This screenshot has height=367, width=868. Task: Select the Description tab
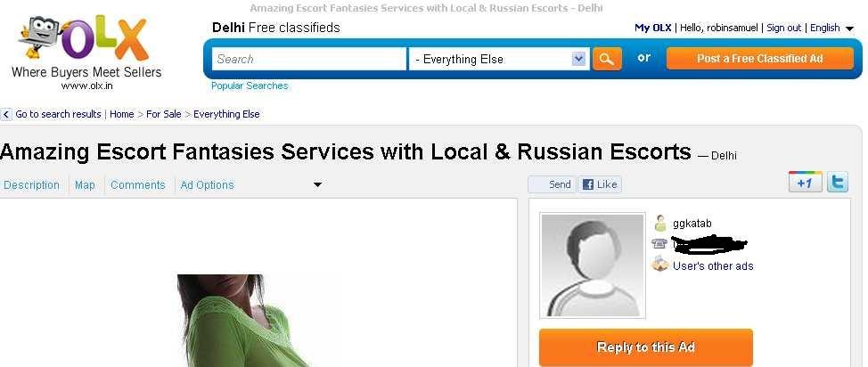tap(31, 185)
